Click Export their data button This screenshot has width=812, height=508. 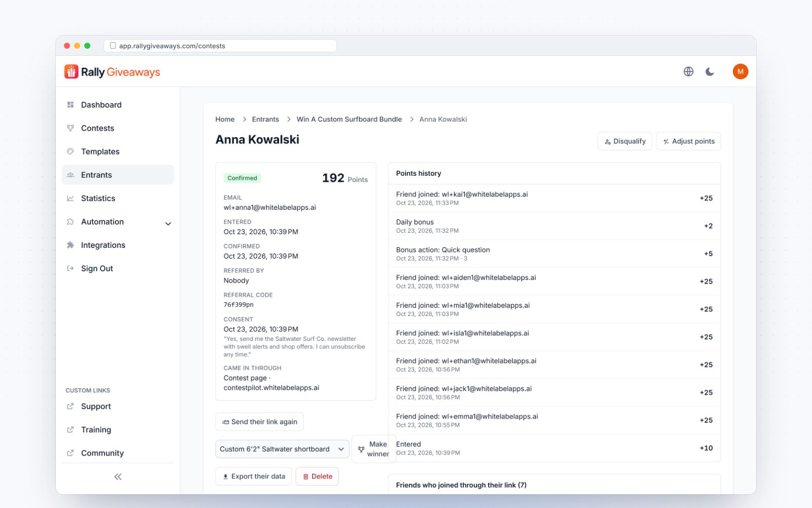tap(253, 477)
